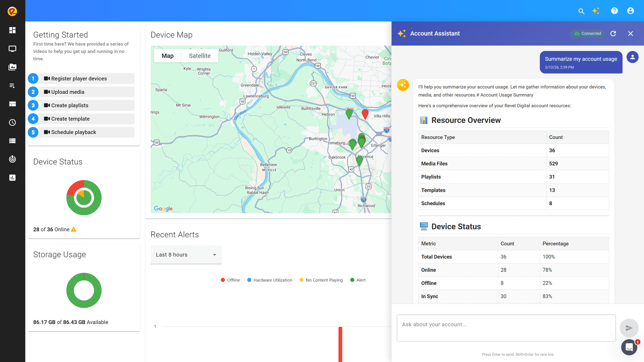The width and height of the screenshot is (644, 362).
Task: Open the schedules clock icon in sidebar
Action: coord(12,122)
